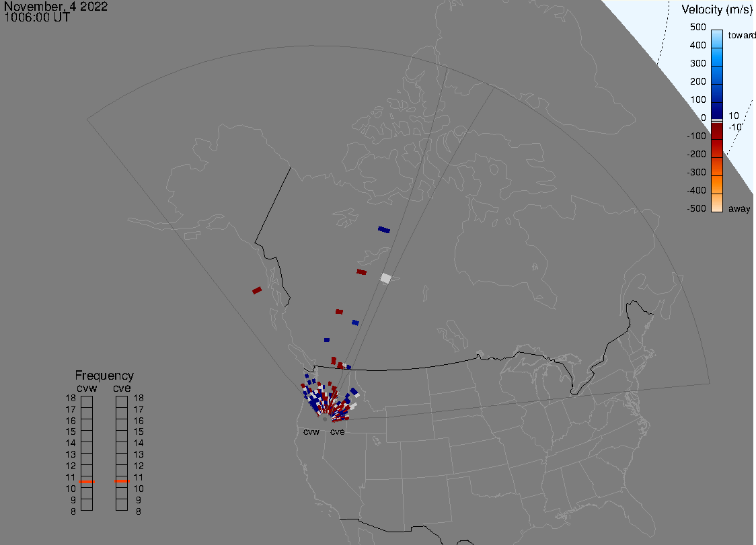Screen dimensions: 756x545
Task: Select the dark red -100 velocity band
Action: 717,131
